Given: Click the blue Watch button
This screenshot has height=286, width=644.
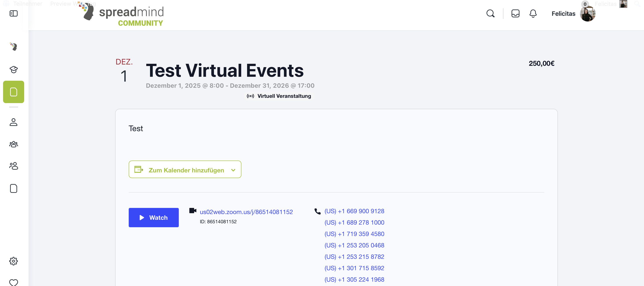Looking at the screenshot, I should point(154,218).
